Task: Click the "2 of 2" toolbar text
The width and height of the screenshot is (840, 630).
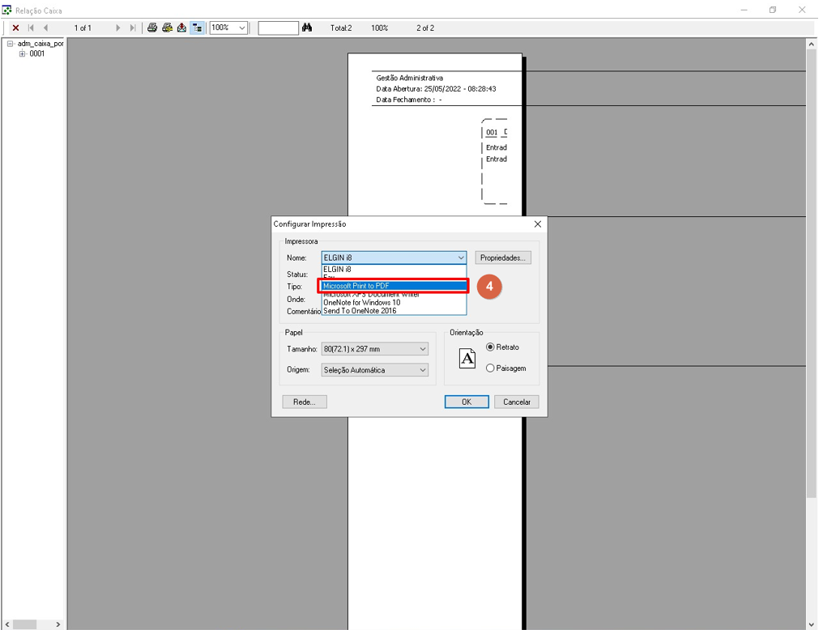Action: pos(425,28)
